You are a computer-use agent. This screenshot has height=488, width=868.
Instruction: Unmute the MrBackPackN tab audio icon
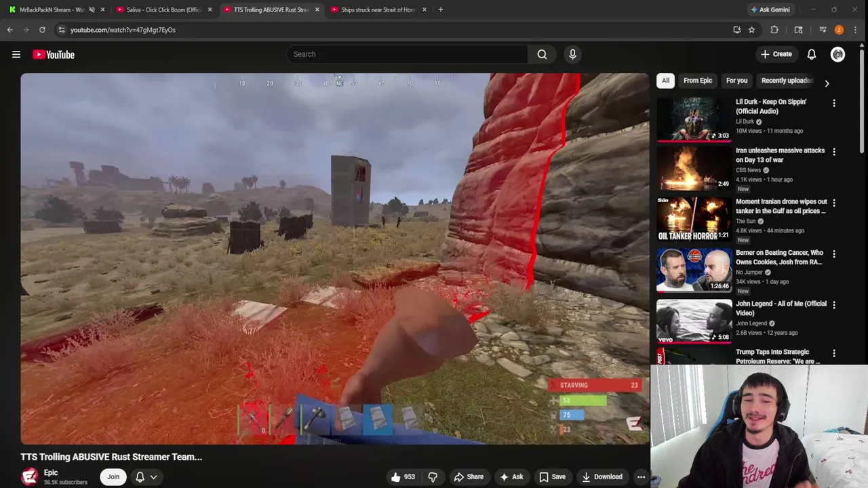click(x=92, y=9)
